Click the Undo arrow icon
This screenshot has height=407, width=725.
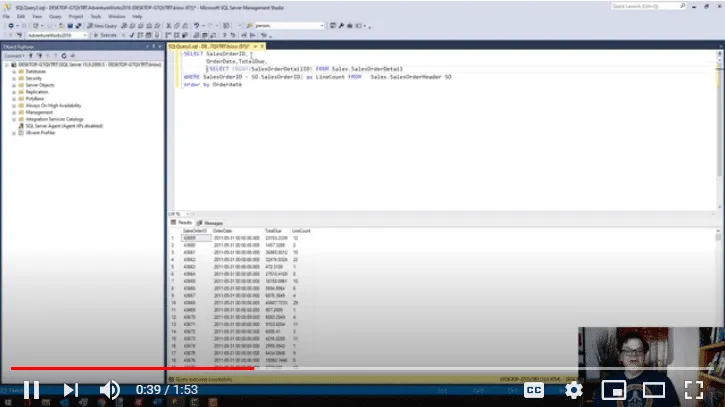click(197, 26)
